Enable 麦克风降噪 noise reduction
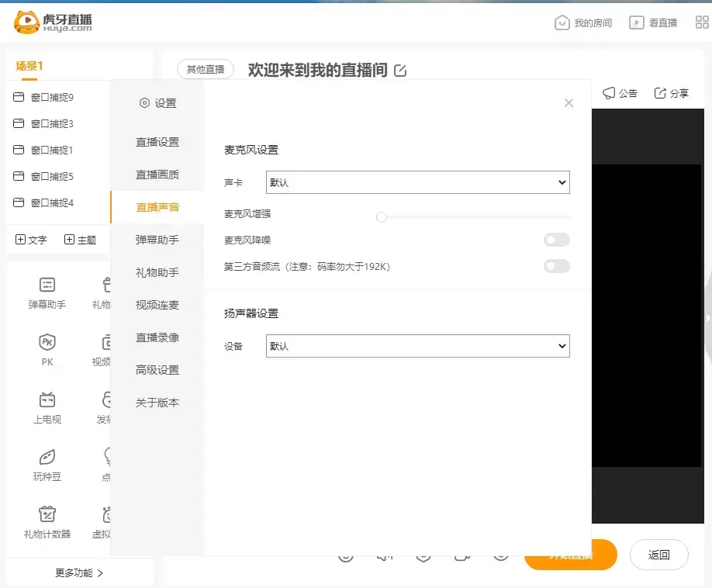This screenshot has width=712, height=588. [556, 240]
